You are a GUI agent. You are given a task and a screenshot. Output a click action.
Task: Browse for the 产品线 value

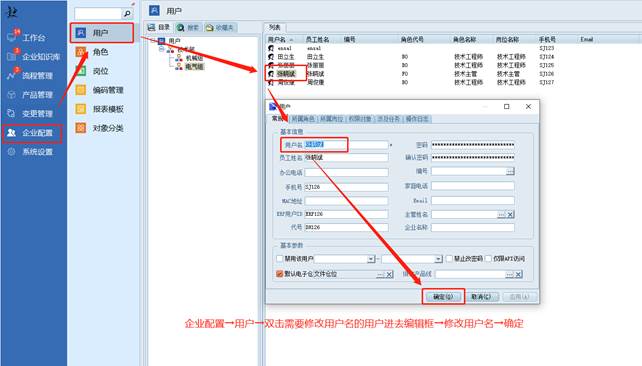pyautogui.click(x=509, y=274)
